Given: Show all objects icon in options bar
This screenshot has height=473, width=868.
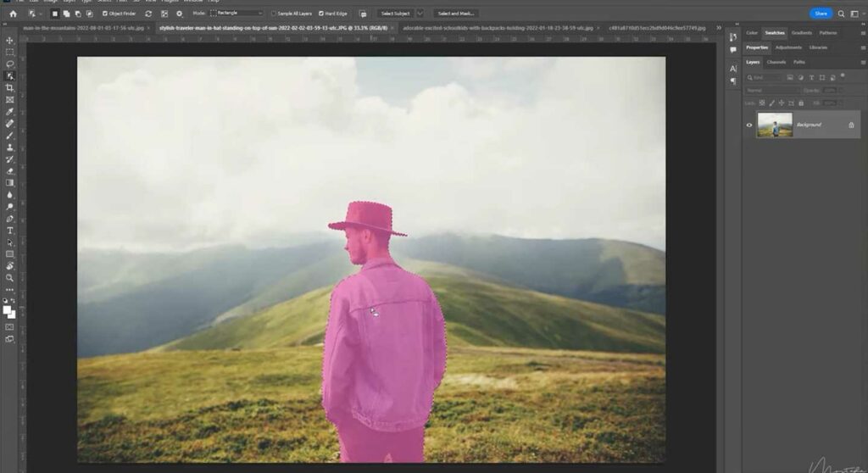Looking at the screenshot, I should [164, 14].
